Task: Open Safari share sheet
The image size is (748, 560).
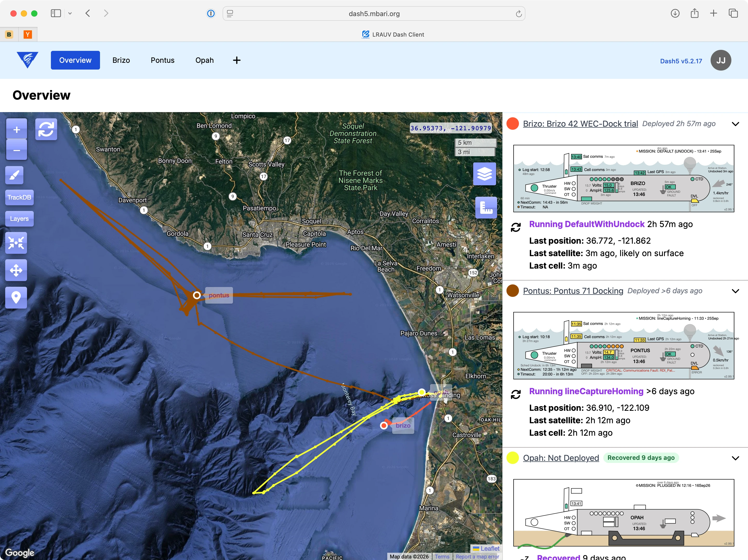Action: click(694, 13)
